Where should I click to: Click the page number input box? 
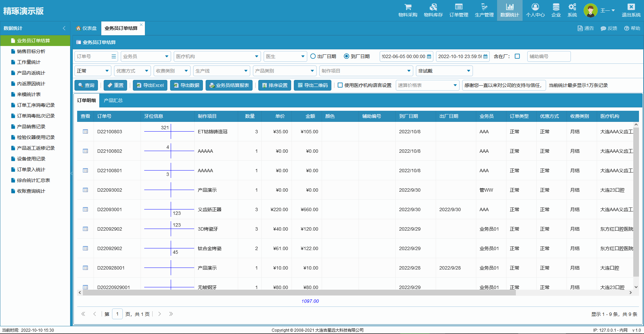[117, 314]
